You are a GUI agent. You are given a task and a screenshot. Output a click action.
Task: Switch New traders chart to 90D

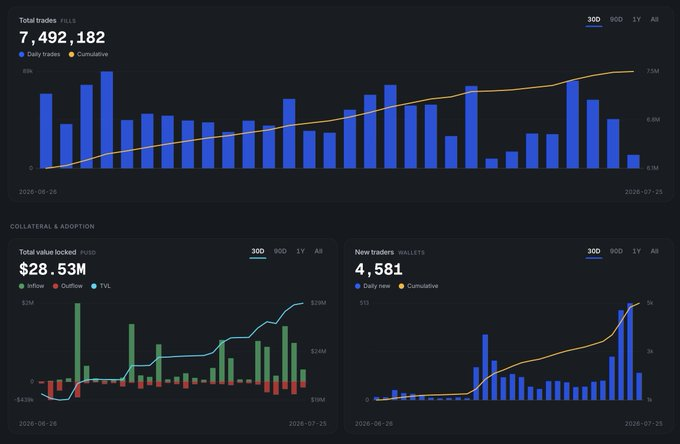(x=616, y=251)
